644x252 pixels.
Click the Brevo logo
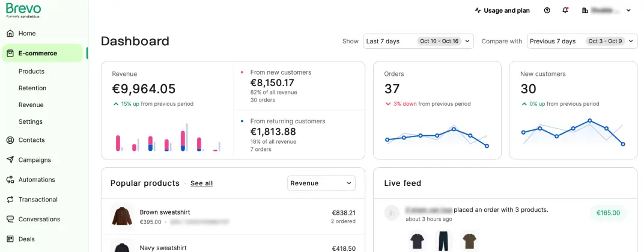23,10
